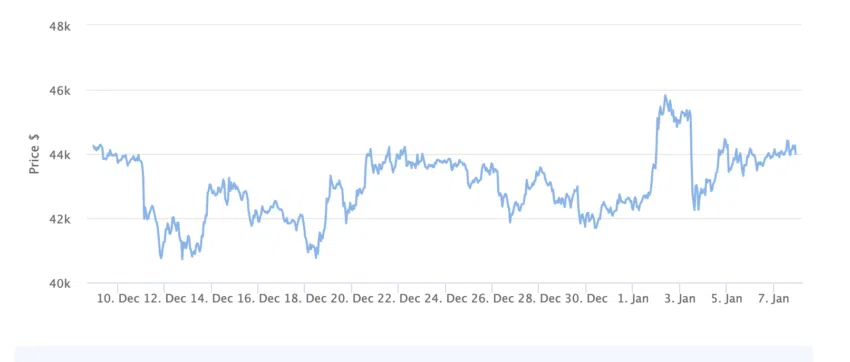
Task: Click the light blue banner below chart
Action: pos(414,354)
